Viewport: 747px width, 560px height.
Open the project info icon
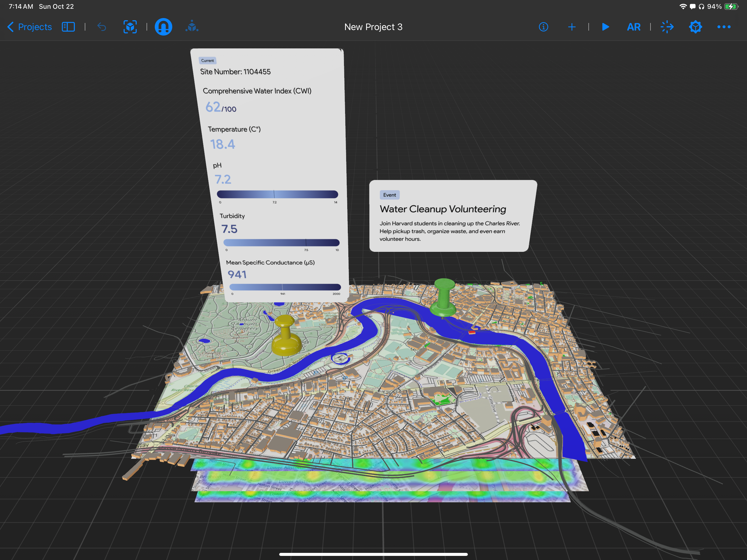(x=543, y=27)
